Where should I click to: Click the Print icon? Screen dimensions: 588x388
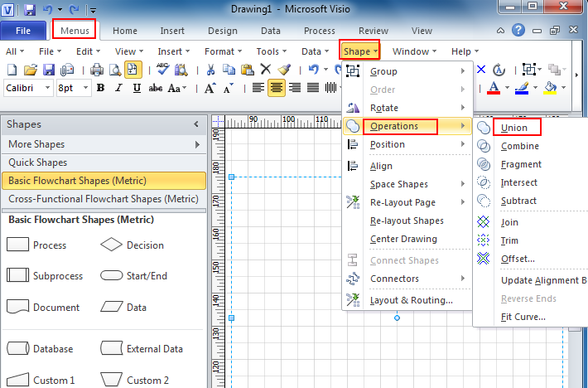pos(97,70)
